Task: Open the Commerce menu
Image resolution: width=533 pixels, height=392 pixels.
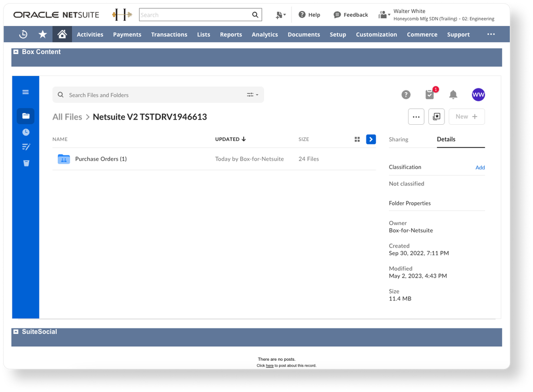Action: tap(422, 34)
